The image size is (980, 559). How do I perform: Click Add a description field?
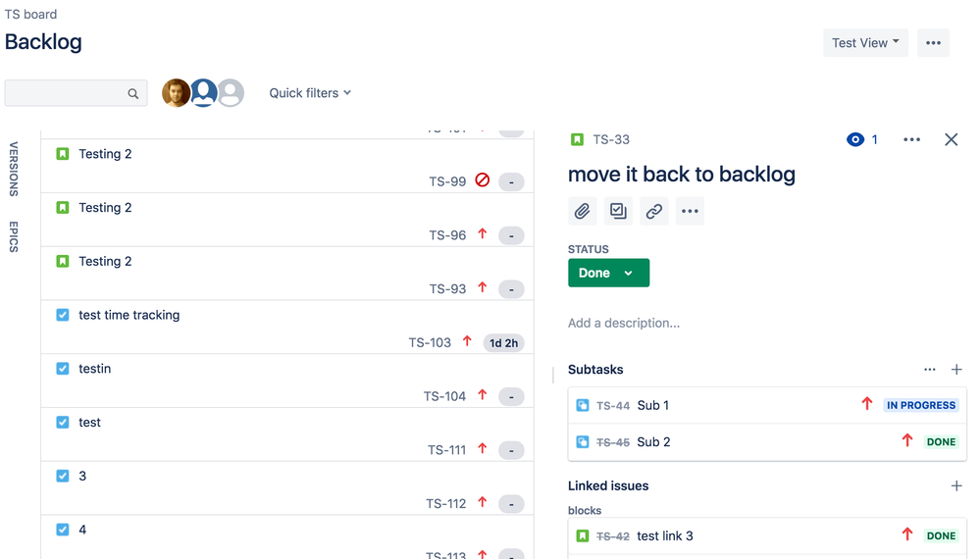coord(624,323)
